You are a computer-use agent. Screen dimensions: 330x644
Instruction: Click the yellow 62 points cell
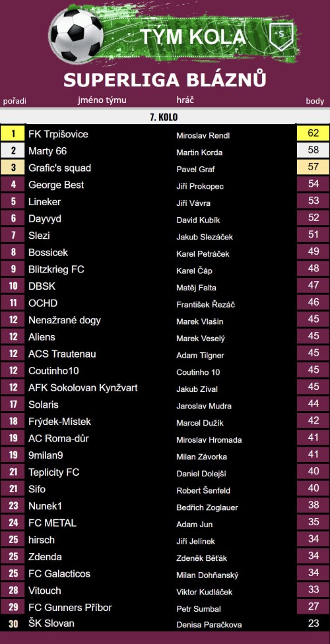point(313,133)
